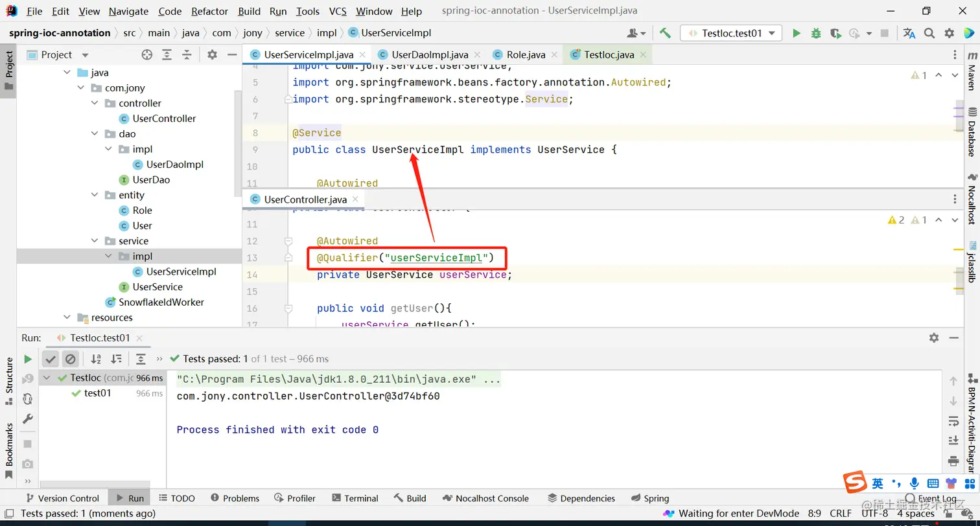Open the Nocalhost Console tool window

tap(486, 498)
